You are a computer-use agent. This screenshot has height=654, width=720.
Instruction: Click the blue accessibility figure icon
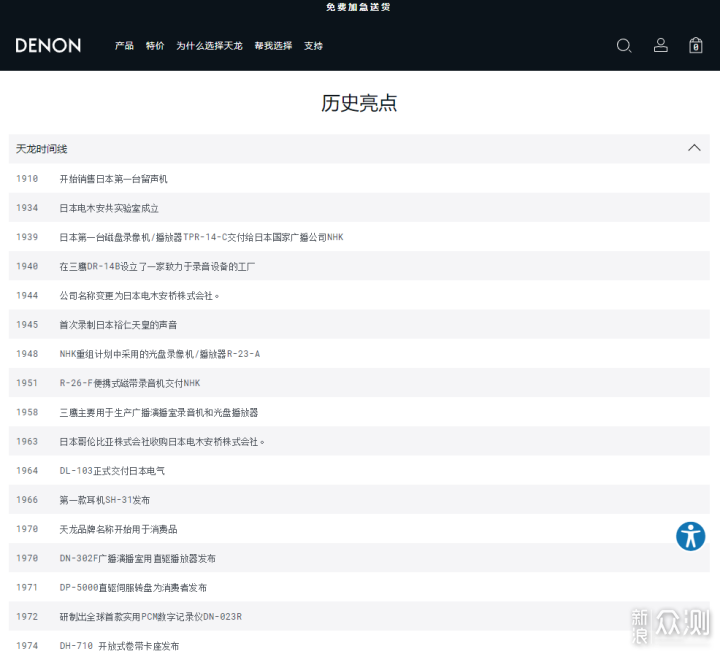[x=690, y=536]
